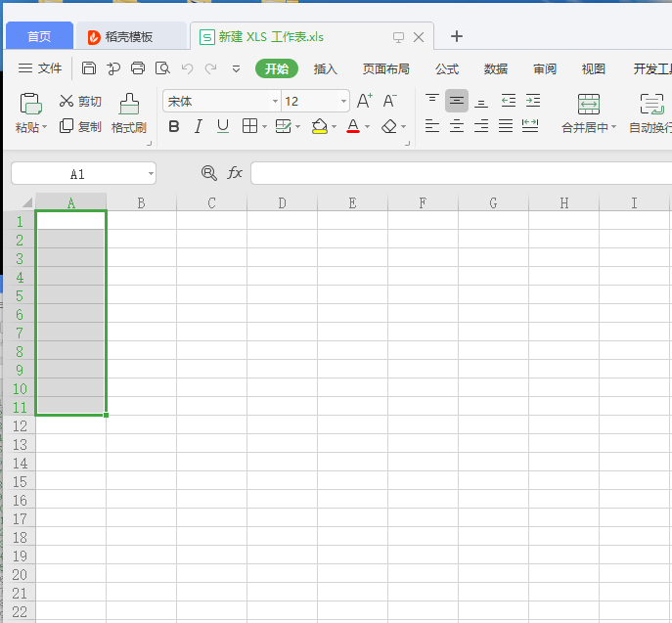672x623 pixels.
Task: Click the Merge and Center (合并居中) icon
Action: pos(588,104)
